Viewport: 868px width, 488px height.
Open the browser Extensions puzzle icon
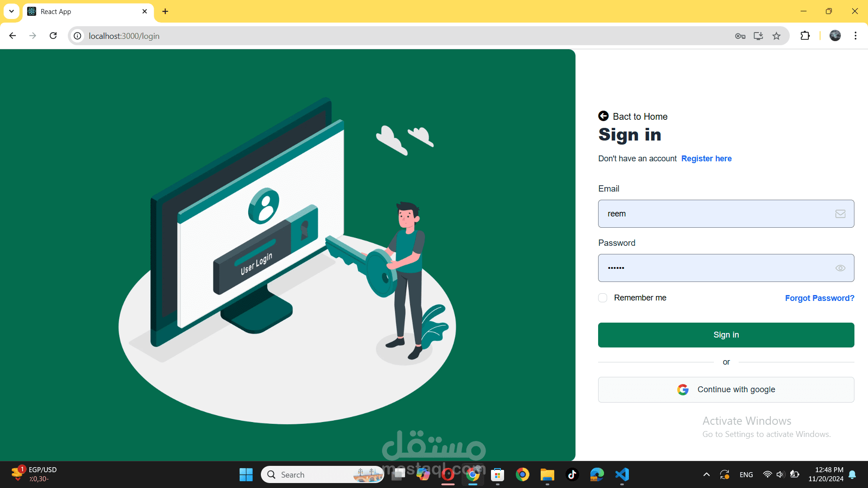pos(805,36)
